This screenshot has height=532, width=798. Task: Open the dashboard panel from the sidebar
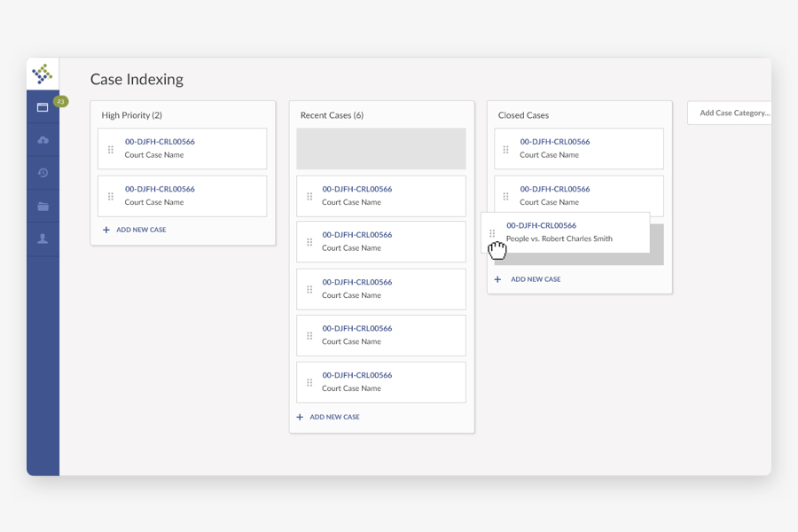click(x=43, y=106)
